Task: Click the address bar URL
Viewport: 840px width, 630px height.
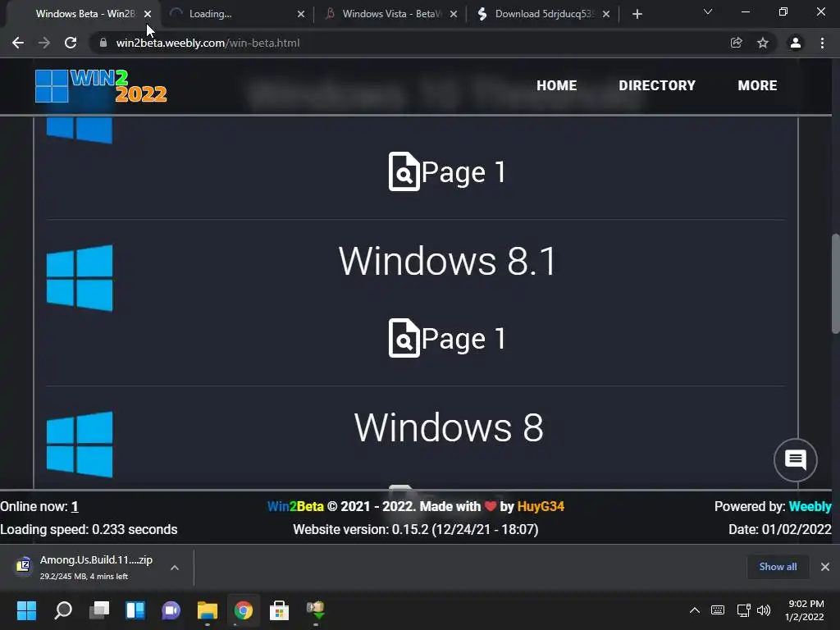Action: tap(208, 43)
